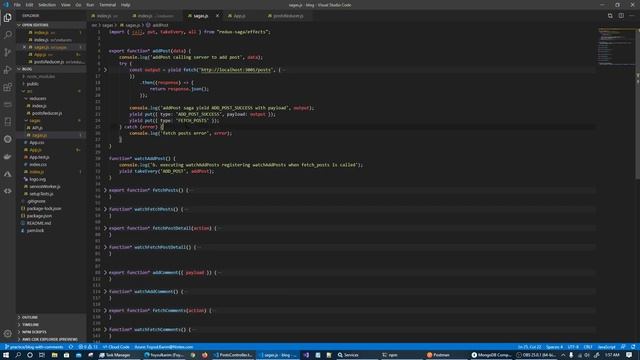This screenshot has width=640, height=360.
Task: Open the File menu
Action: pyautogui.click(x=17, y=5)
